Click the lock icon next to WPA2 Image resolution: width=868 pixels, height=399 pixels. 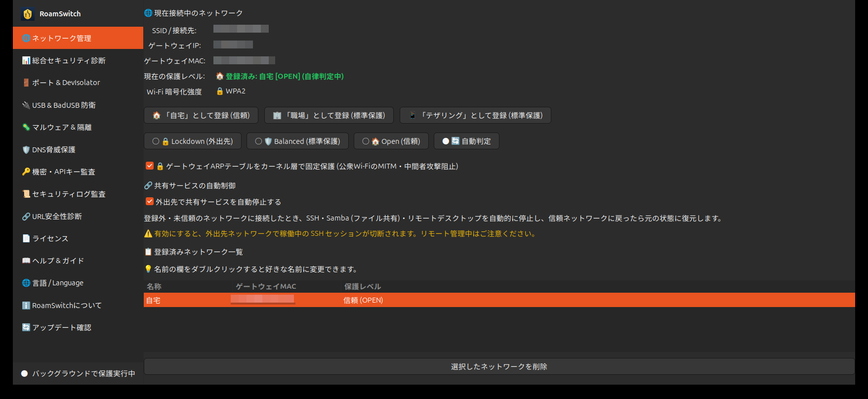(220, 91)
